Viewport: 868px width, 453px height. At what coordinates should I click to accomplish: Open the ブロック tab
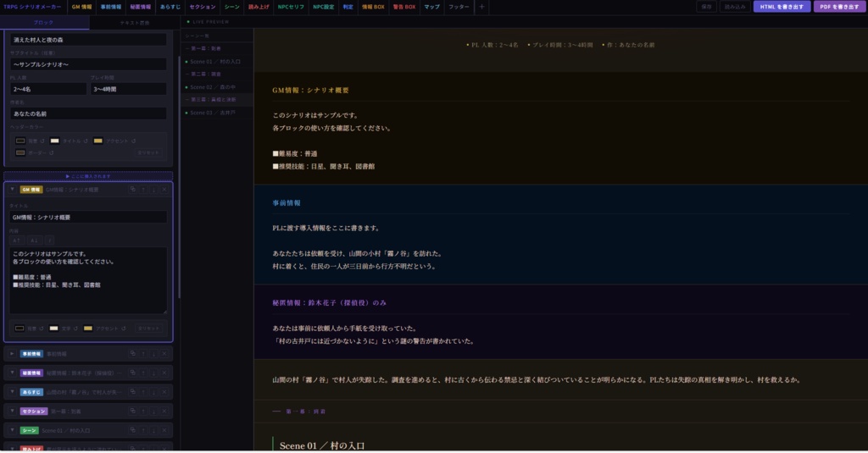click(44, 23)
